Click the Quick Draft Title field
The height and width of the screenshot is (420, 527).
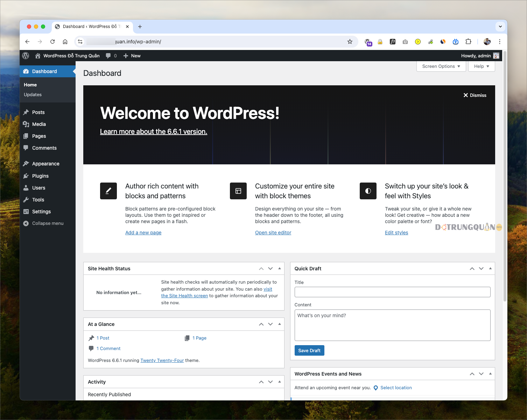(x=392, y=292)
